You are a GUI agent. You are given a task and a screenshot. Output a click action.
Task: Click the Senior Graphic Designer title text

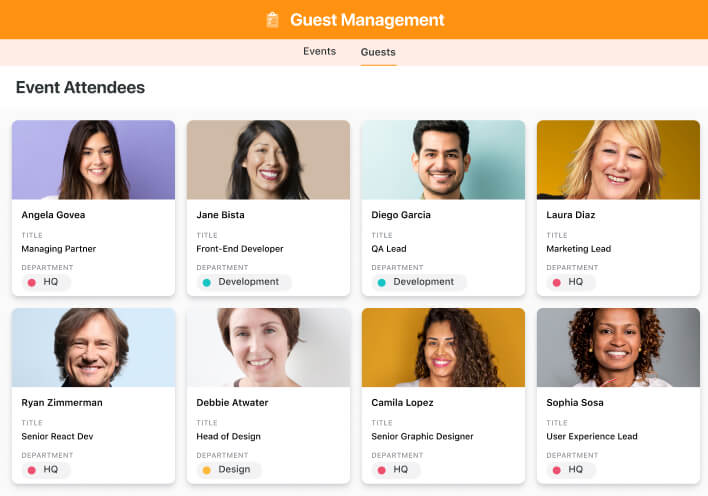(x=422, y=436)
